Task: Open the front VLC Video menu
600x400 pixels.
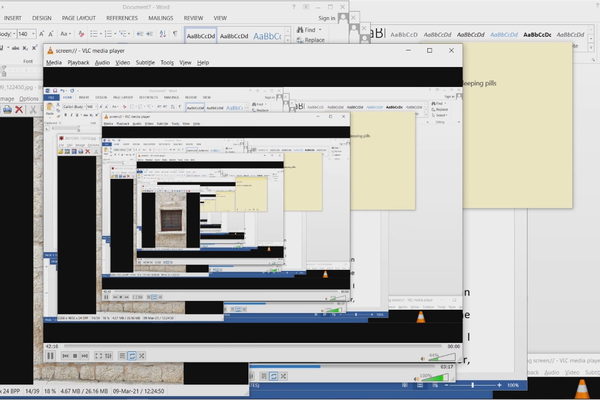Action: pos(123,62)
